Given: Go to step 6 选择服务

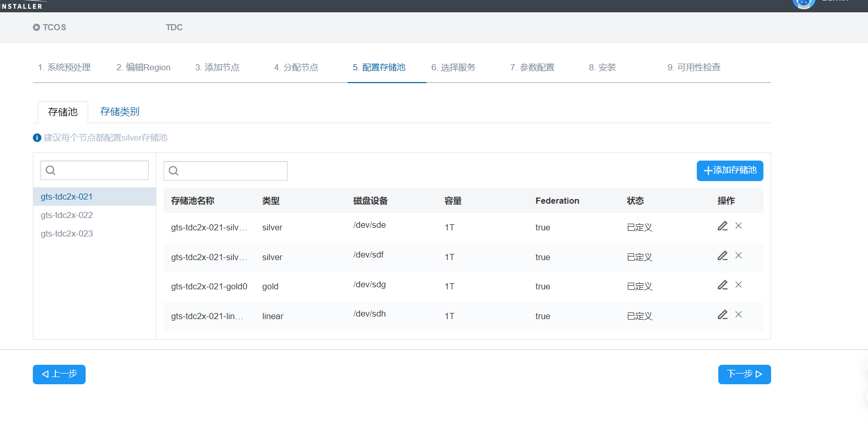Looking at the screenshot, I should [453, 67].
